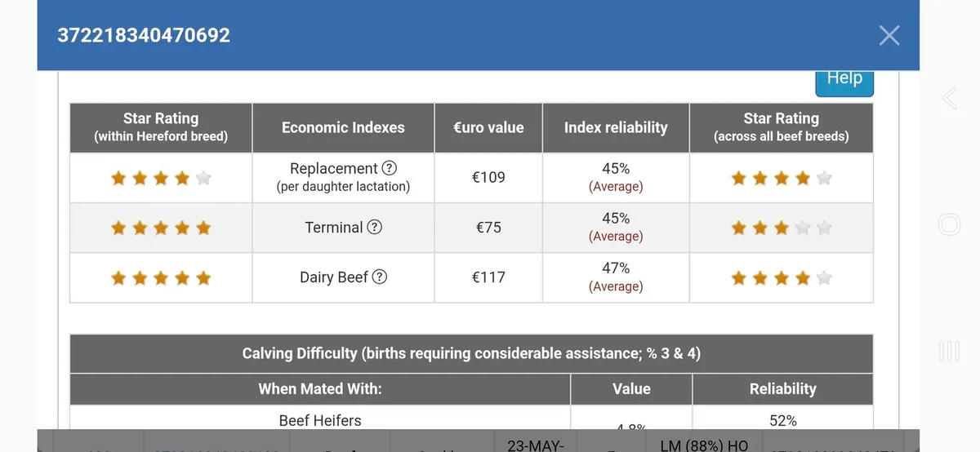This screenshot has width=980, height=452.
Task: Click the Terminal index help question mark
Action: click(375, 228)
